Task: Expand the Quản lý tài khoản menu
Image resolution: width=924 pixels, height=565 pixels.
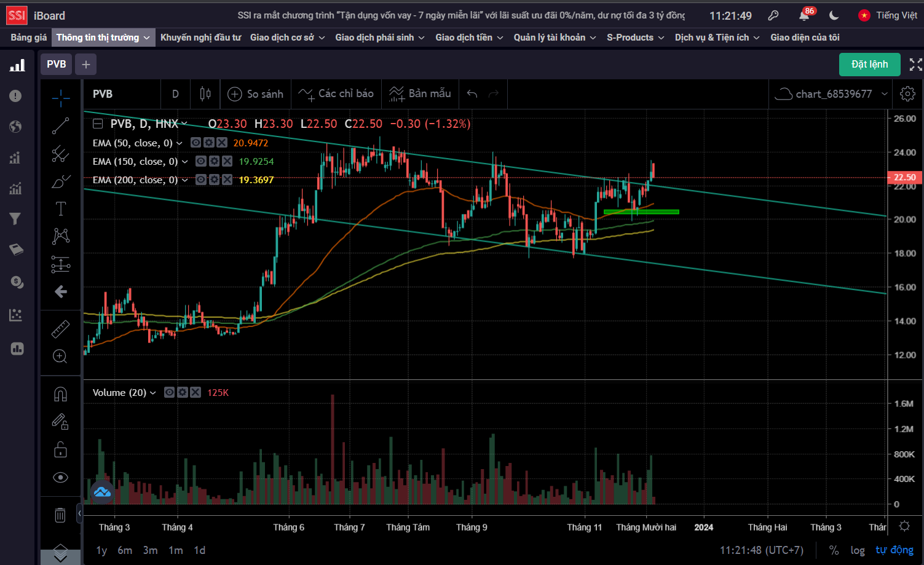Action: point(555,38)
